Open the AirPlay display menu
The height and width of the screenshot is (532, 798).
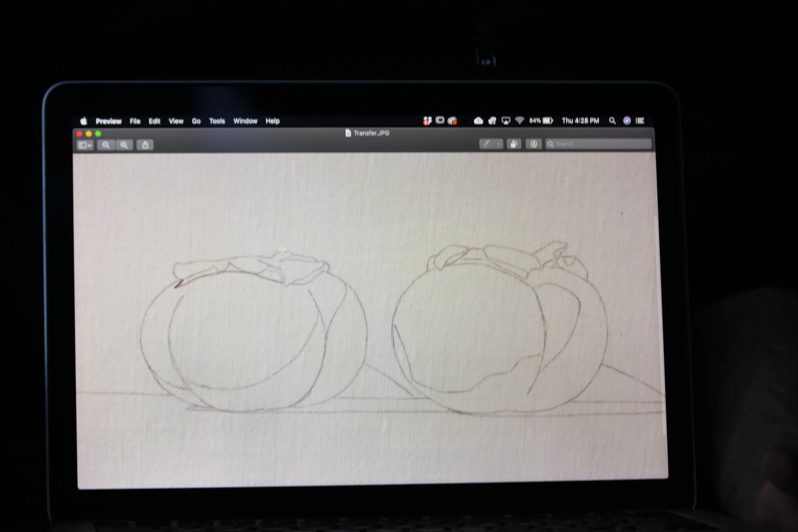506,121
